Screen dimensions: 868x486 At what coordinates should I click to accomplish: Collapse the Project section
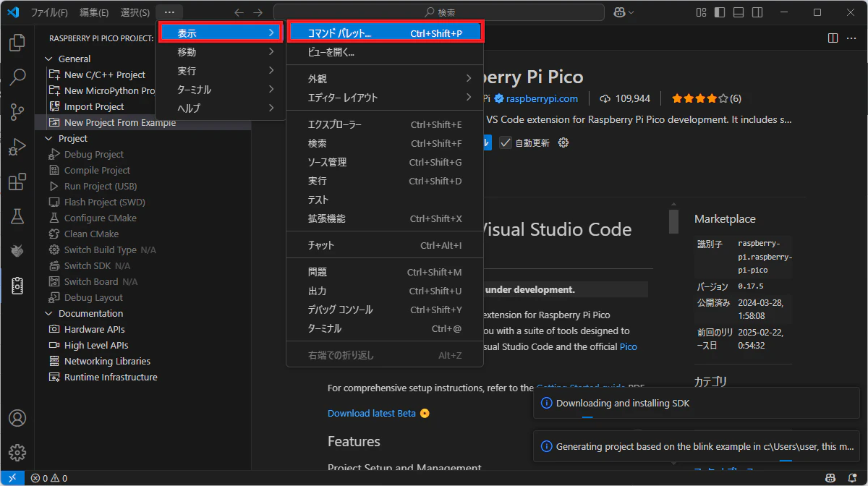click(x=143, y=138)
